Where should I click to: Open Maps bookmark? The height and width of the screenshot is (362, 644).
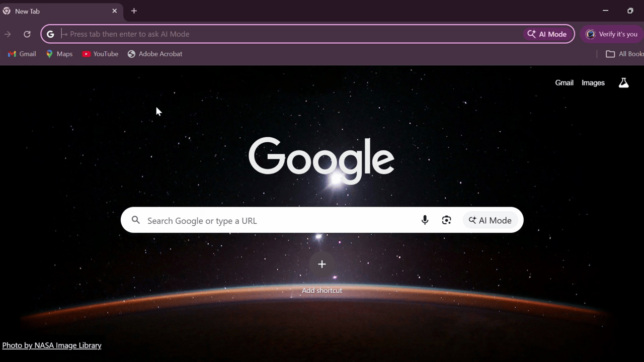pos(59,54)
